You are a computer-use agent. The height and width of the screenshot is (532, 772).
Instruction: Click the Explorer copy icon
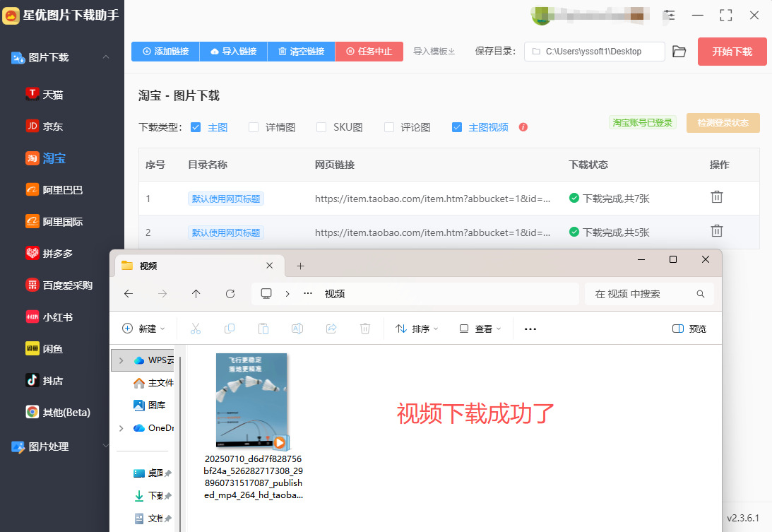click(x=230, y=329)
